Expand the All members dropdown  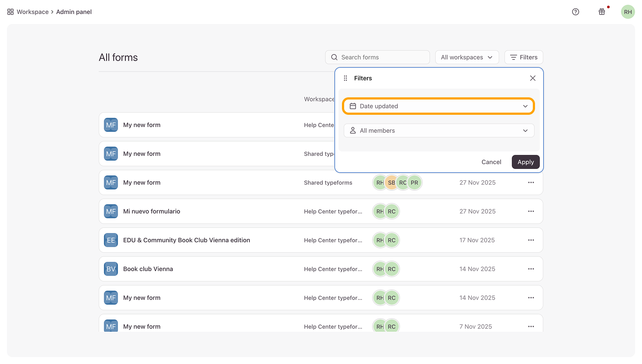(x=438, y=130)
